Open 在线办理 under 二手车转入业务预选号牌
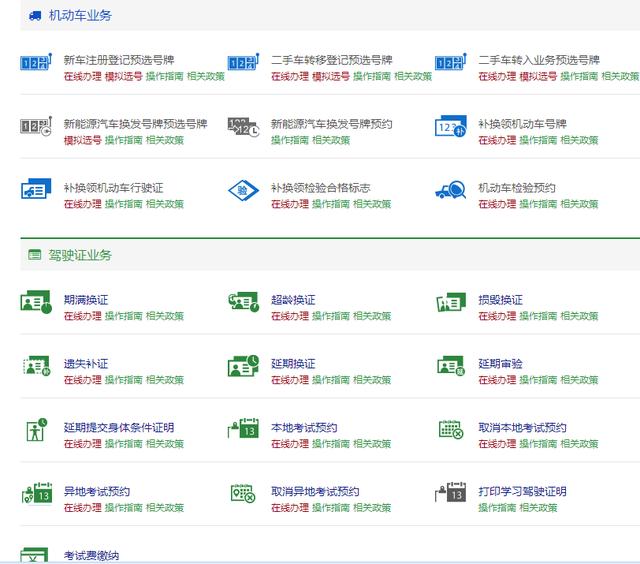The image size is (640, 564). [497, 76]
